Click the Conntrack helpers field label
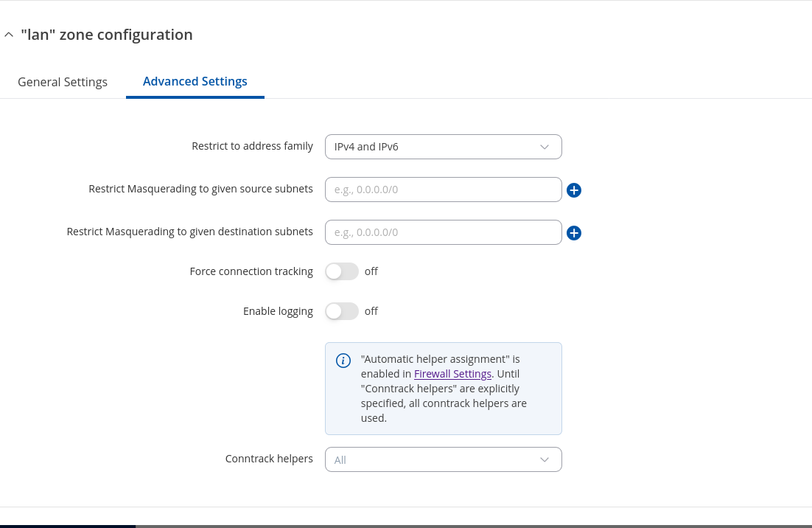This screenshot has height=528, width=812. click(x=269, y=459)
